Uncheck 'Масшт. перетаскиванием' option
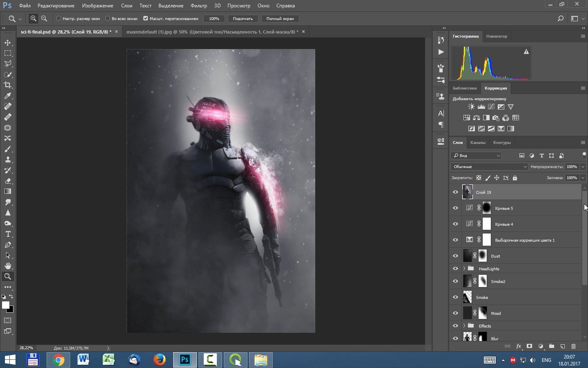 tap(145, 18)
